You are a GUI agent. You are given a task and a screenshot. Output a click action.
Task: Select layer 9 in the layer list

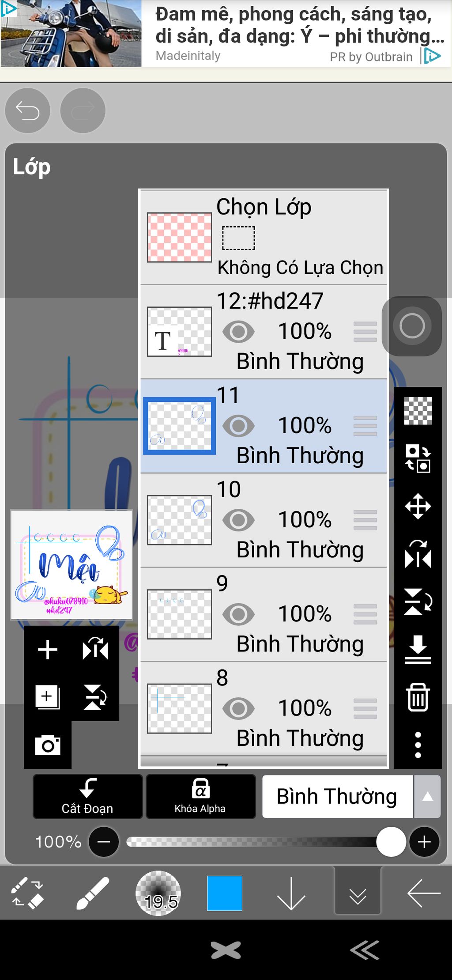point(264,614)
